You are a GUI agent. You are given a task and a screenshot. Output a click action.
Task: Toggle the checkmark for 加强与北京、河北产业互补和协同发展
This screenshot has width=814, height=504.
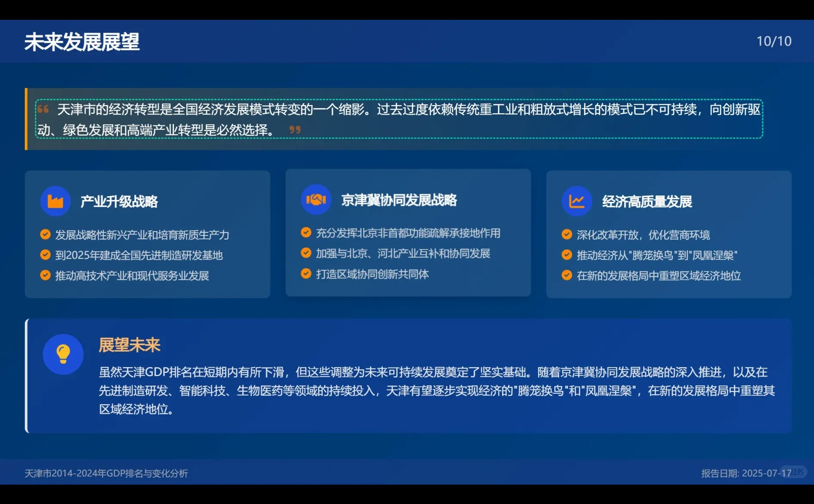click(306, 253)
